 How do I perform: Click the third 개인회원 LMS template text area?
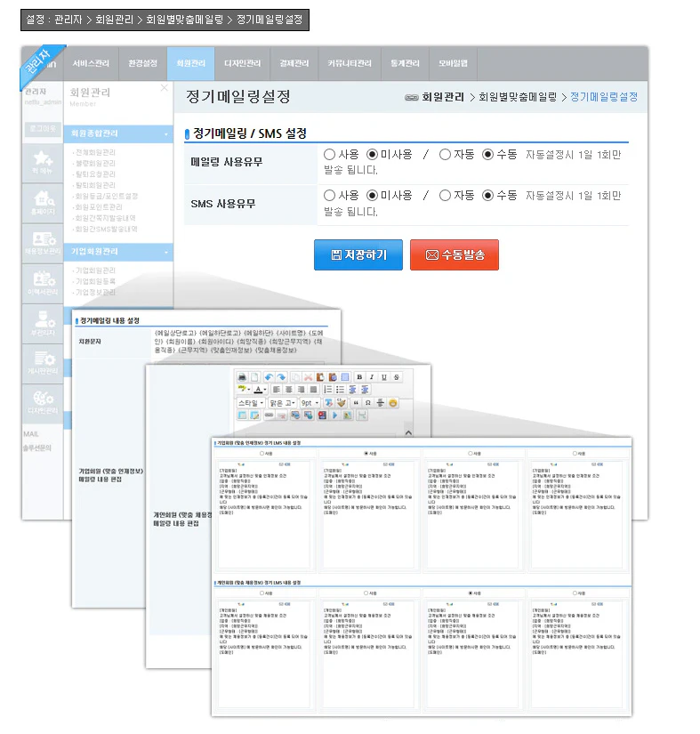(472, 654)
